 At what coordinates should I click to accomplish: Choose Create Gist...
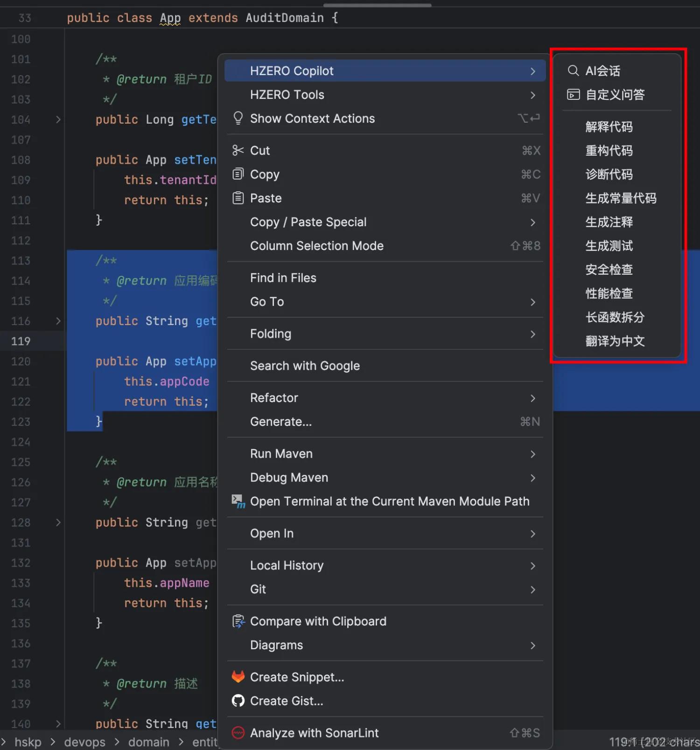click(x=385, y=701)
